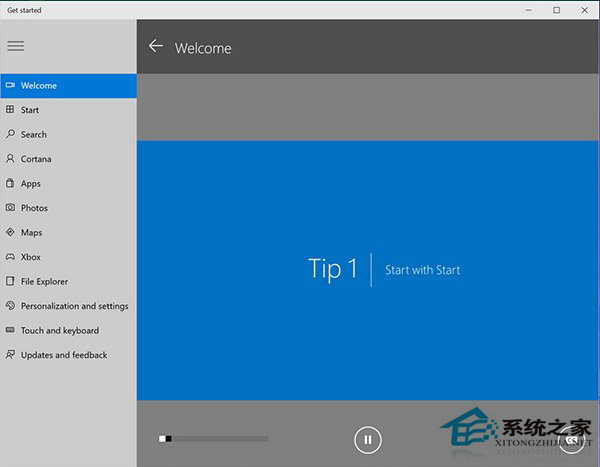Click the video progress bar

(x=214, y=439)
